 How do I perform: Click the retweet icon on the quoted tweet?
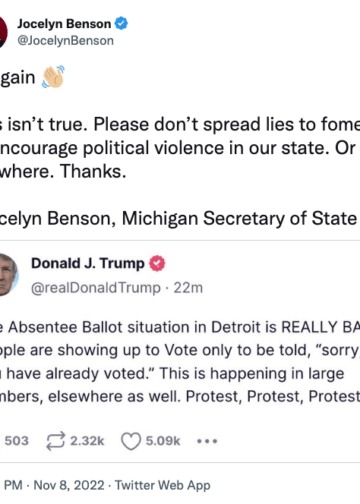[55, 441]
